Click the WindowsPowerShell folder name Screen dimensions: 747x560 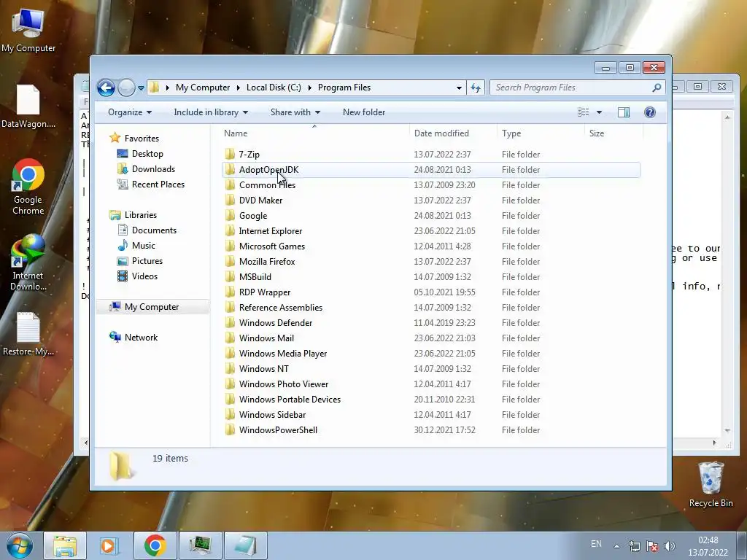[278, 430]
